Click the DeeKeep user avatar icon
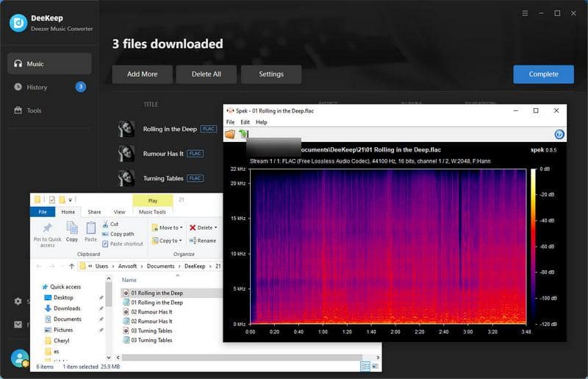 click(x=19, y=358)
